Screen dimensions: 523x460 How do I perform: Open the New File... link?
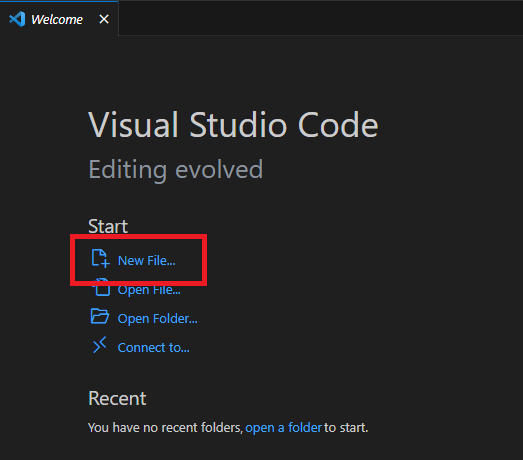[x=146, y=261]
